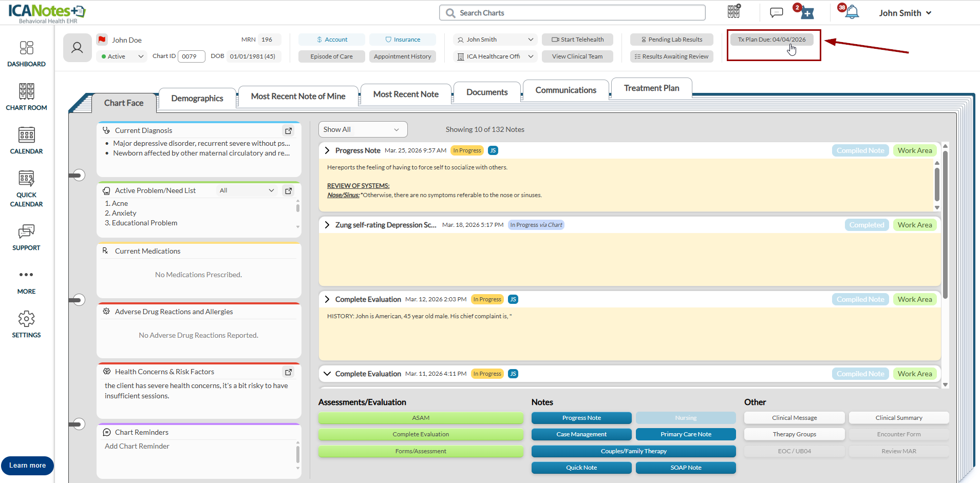Click in the Search Charts field
The width and height of the screenshot is (980, 483).
[572, 13]
